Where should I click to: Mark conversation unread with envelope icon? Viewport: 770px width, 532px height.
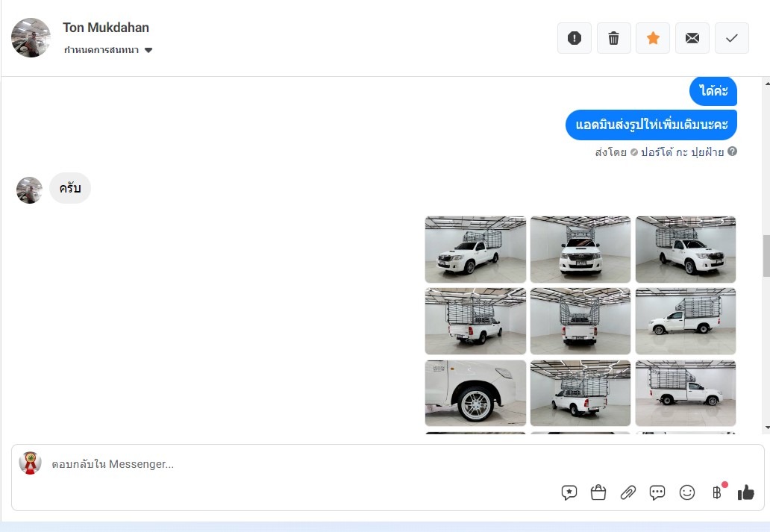pos(692,38)
